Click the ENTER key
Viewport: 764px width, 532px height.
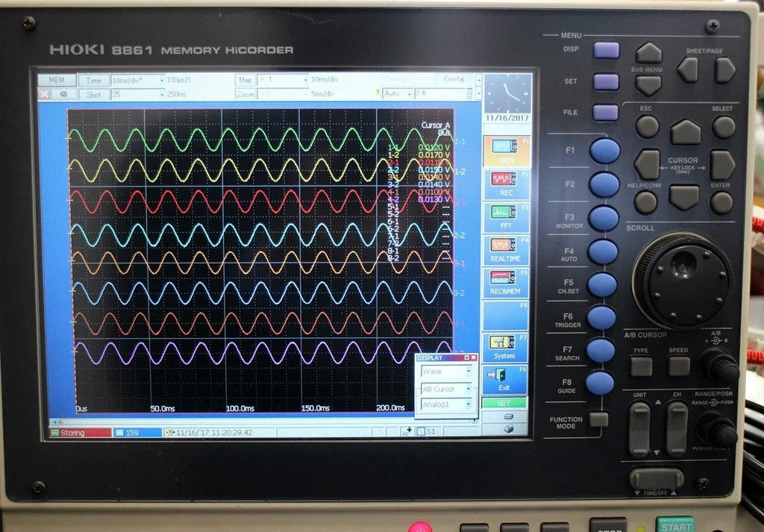(721, 202)
